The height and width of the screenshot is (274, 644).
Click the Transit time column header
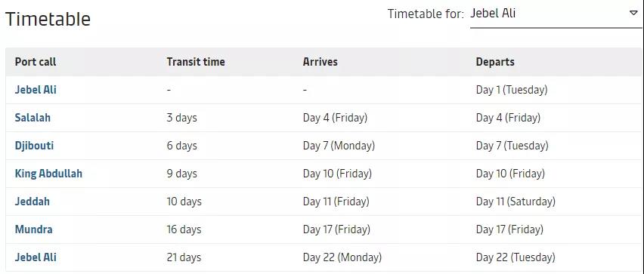[x=196, y=62]
